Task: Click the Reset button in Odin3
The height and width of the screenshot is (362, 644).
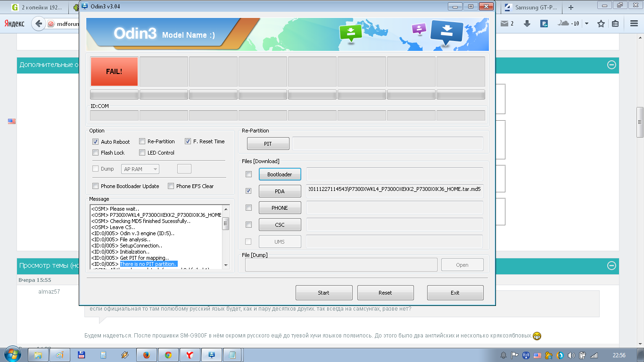Action: click(385, 293)
